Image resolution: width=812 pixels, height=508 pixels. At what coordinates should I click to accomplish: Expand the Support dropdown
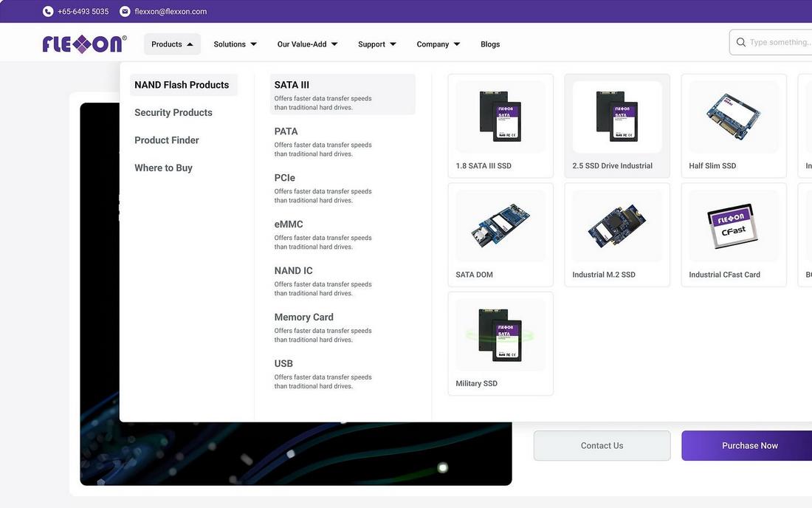tap(377, 44)
